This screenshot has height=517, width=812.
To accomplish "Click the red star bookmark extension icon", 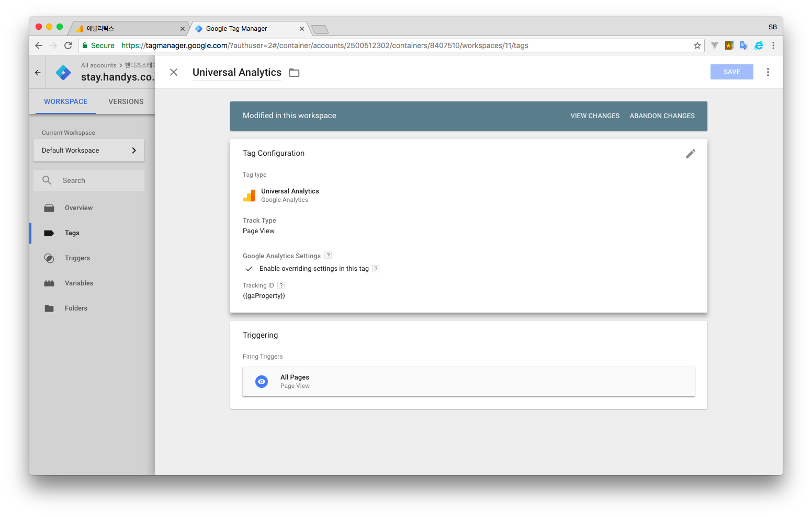I will click(729, 45).
